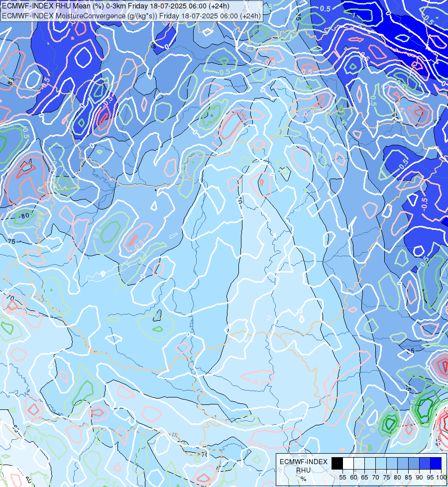
Task: Click the legend's ECMWF-INDEX label
Action: point(304,462)
